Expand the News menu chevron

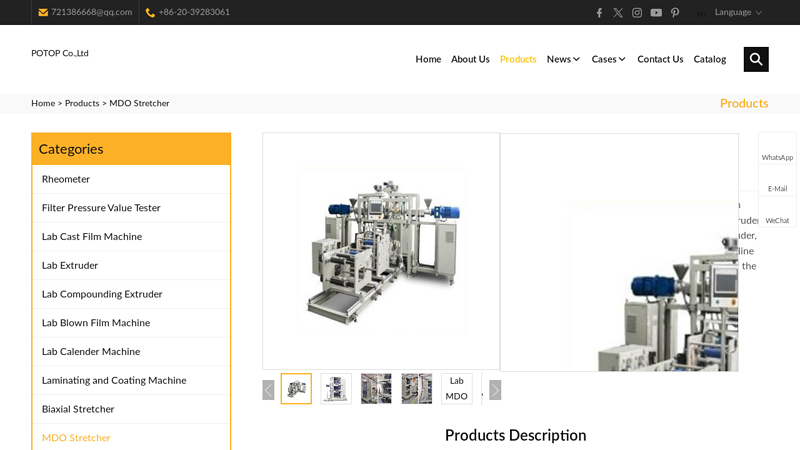pyautogui.click(x=577, y=59)
